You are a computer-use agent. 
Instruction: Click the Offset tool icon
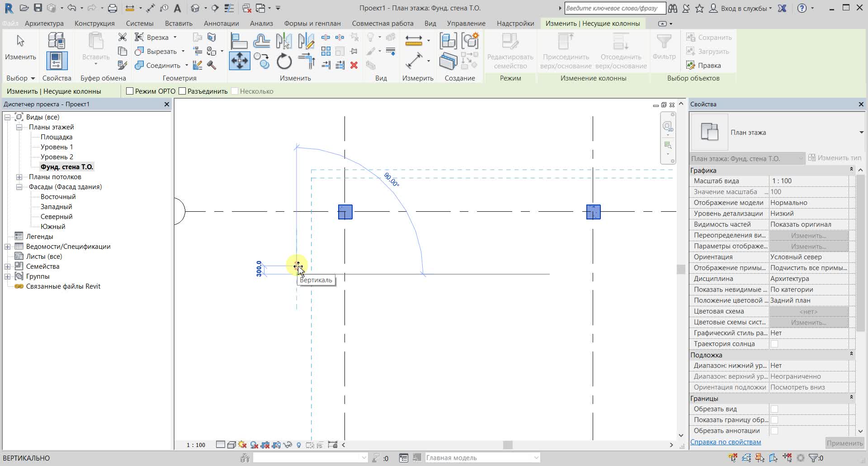[x=261, y=41]
